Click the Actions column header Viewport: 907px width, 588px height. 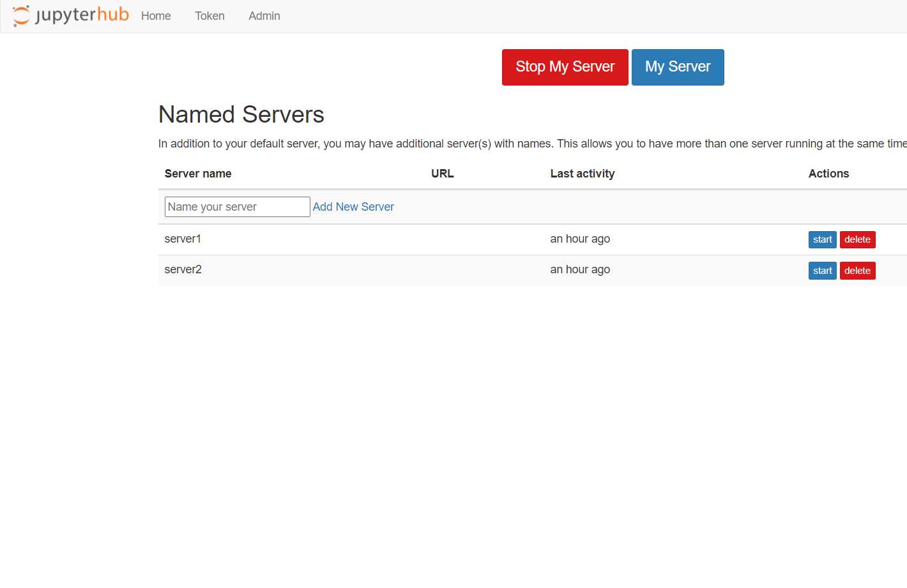828,173
